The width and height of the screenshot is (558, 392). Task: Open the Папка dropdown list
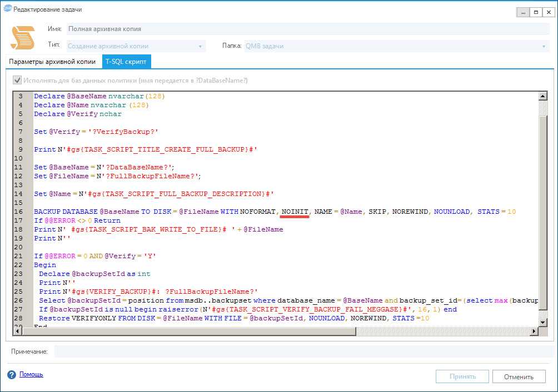[x=396, y=46]
